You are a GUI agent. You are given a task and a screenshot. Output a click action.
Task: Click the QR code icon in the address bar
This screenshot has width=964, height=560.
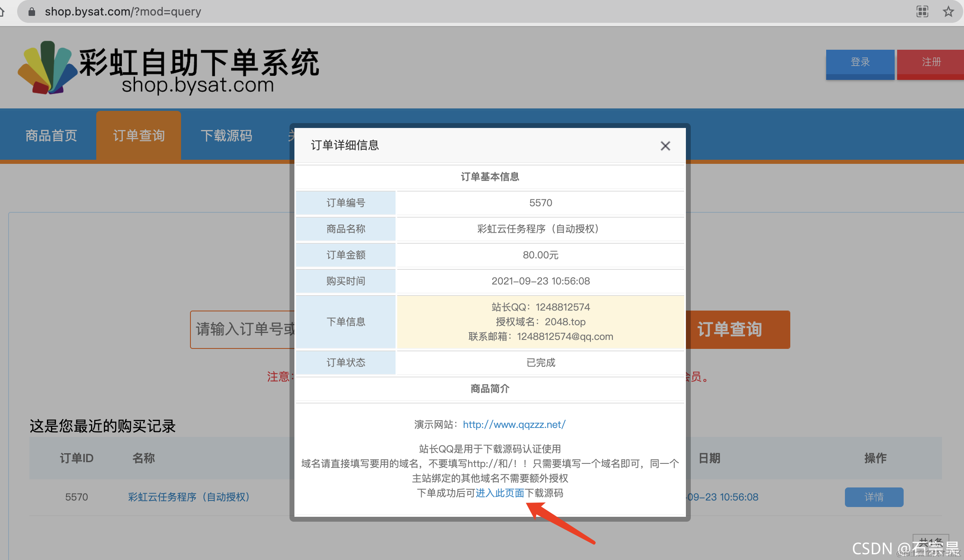(922, 11)
